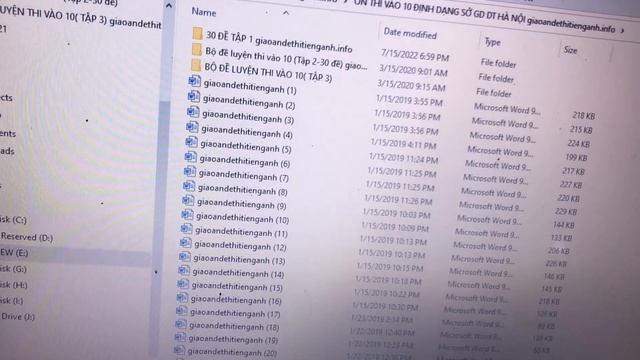
Task: Click date 1/15/2019 10:03 PM cell
Action: click(396, 213)
